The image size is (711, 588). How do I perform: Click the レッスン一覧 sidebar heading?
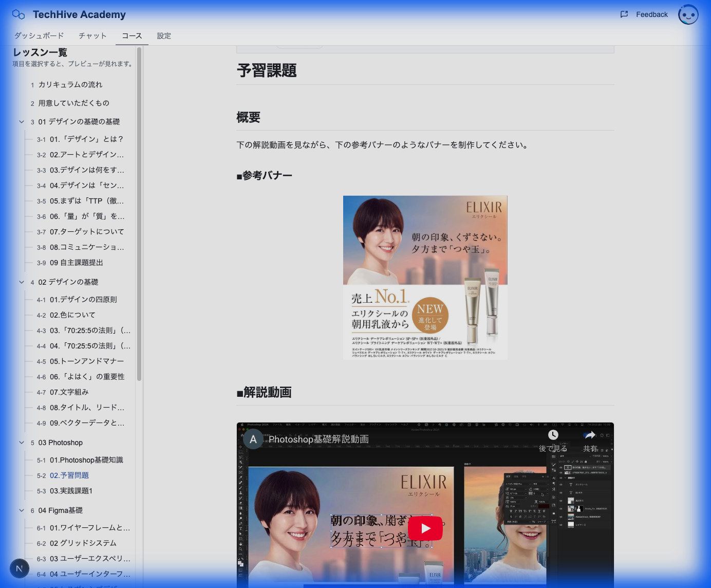click(40, 52)
